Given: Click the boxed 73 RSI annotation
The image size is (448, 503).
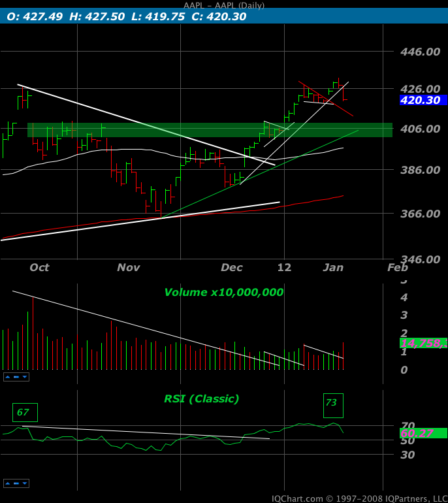Looking at the screenshot, I should pyautogui.click(x=333, y=406).
